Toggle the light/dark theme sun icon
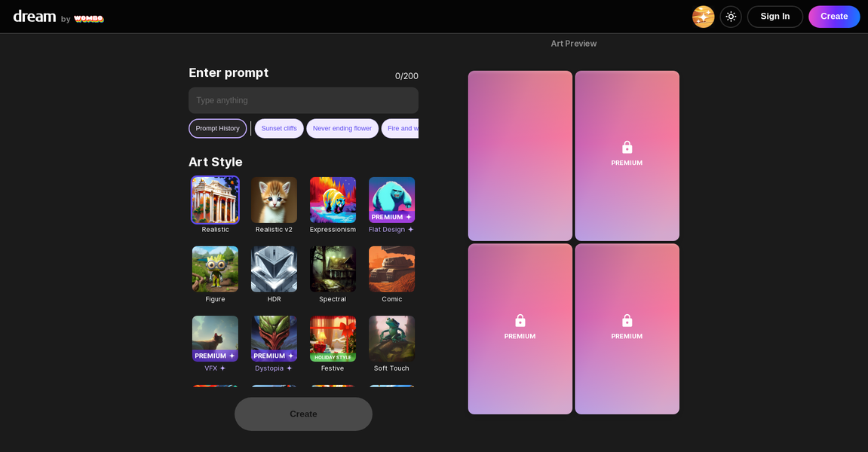The width and height of the screenshot is (868, 452). pos(730,17)
